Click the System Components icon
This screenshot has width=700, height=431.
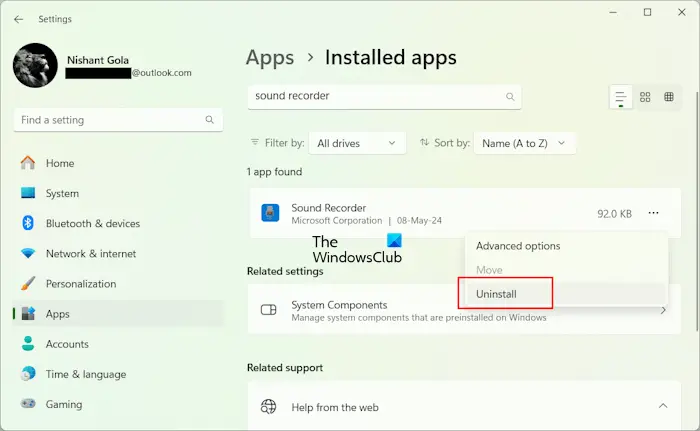[x=268, y=310]
